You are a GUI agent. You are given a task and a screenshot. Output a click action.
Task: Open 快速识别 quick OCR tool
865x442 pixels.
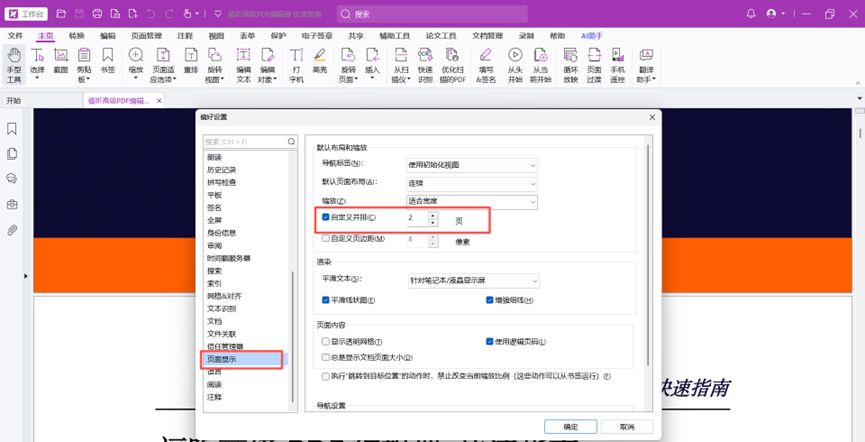click(x=425, y=64)
